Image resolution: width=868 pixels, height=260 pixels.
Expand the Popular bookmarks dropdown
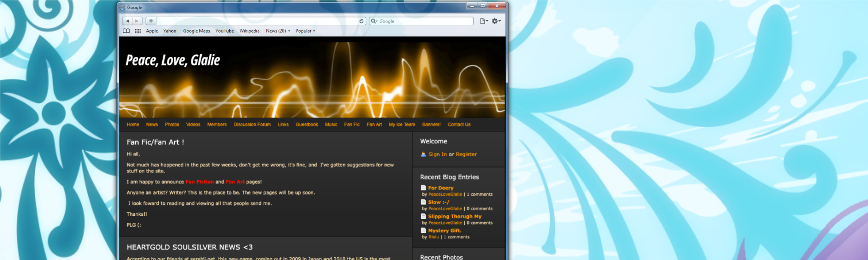point(305,31)
